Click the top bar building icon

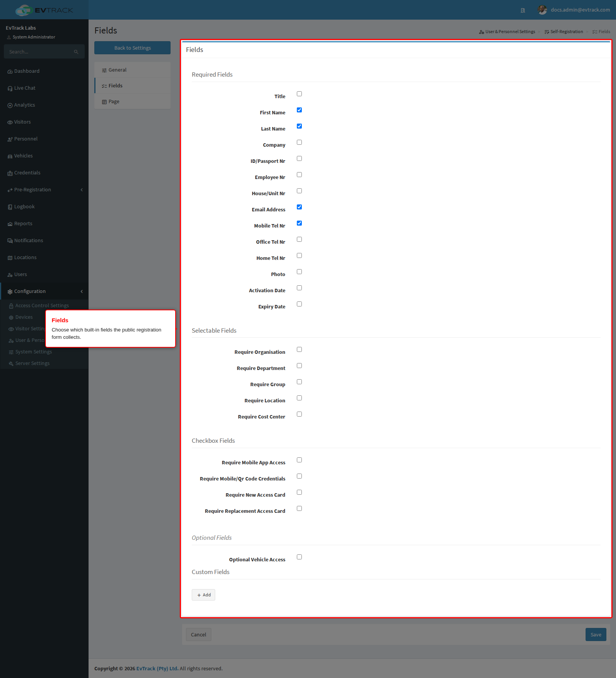(x=523, y=10)
